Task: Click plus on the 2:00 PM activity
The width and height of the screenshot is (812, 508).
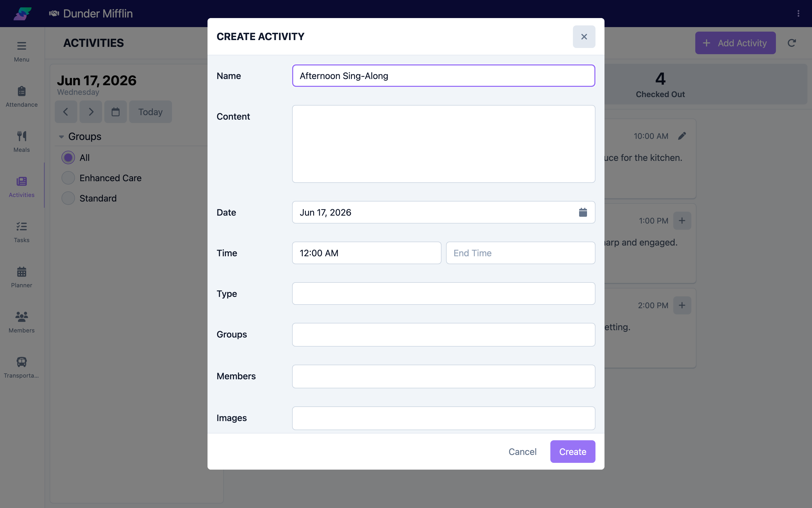Action: click(682, 305)
